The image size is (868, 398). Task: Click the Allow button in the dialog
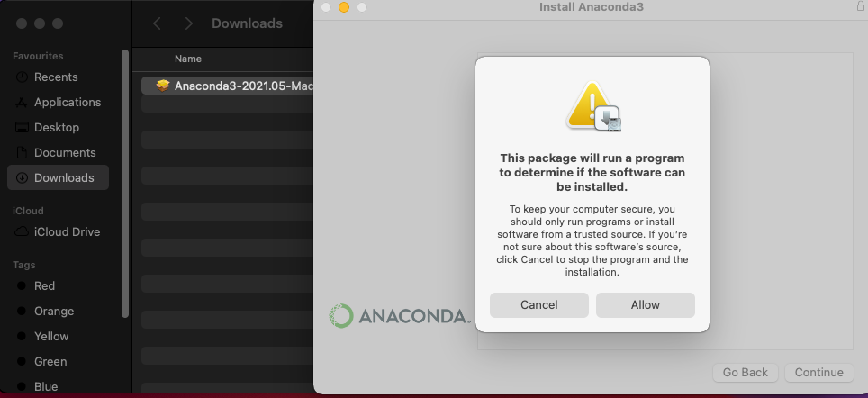click(x=645, y=305)
